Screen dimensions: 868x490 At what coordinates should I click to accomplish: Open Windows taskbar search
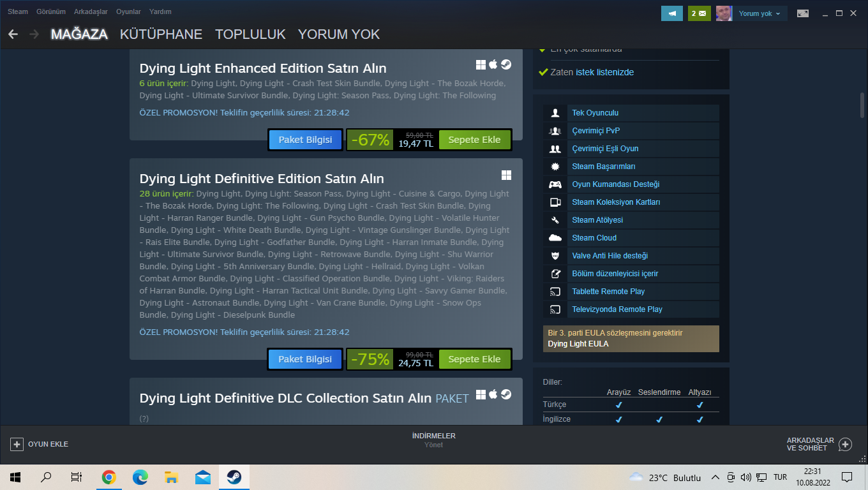pyautogui.click(x=46, y=477)
